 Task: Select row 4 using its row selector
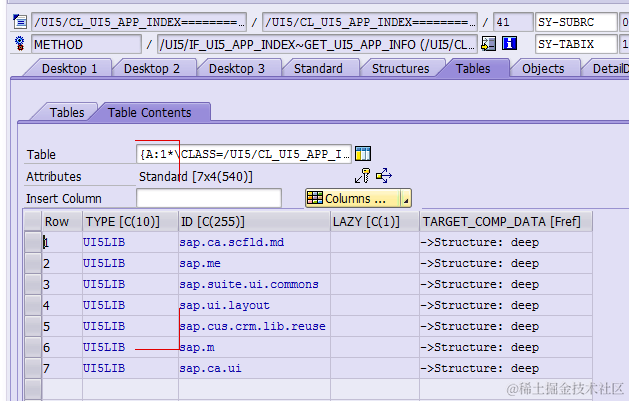click(33, 305)
